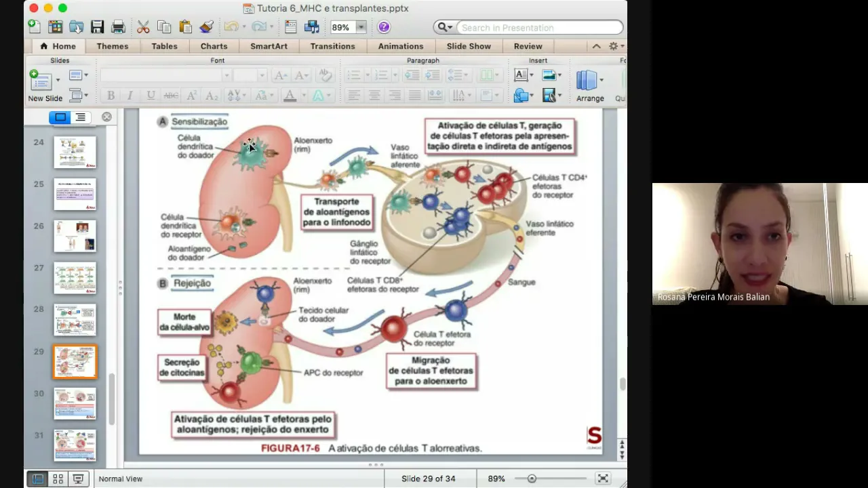
Task: Toggle Strikethrough formatting
Action: (x=171, y=96)
